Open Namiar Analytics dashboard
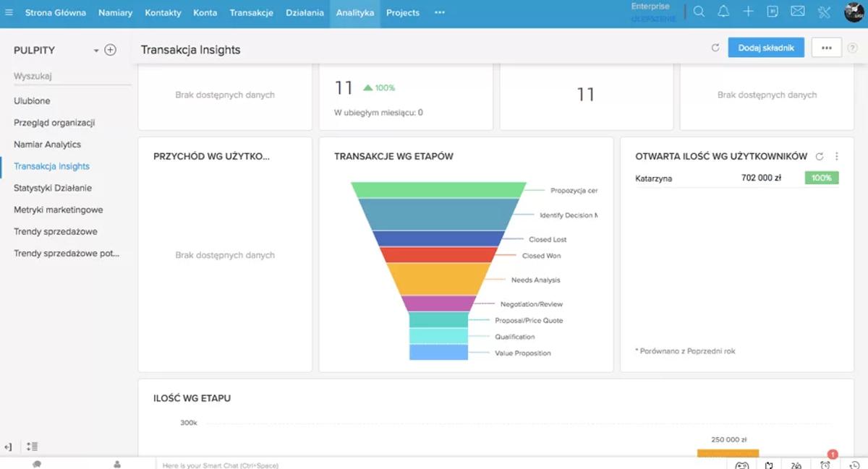This screenshot has height=469, width=868. (47, 145)
